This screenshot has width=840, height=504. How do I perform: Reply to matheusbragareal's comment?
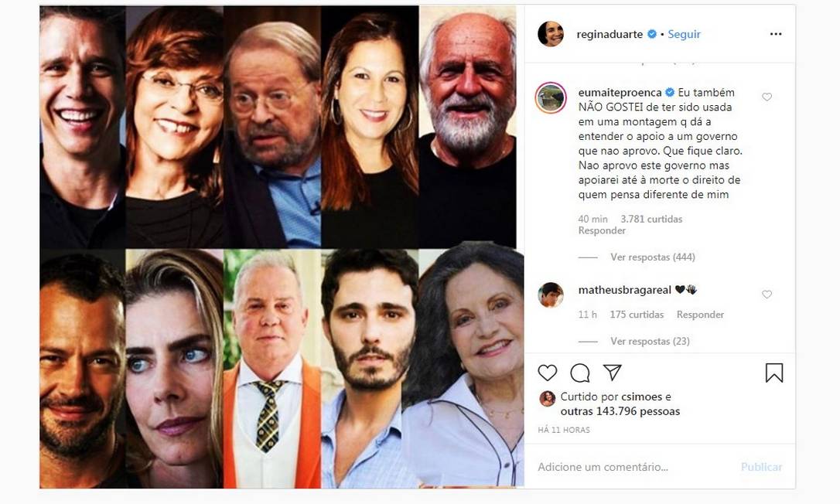click(x=700, y=315)
